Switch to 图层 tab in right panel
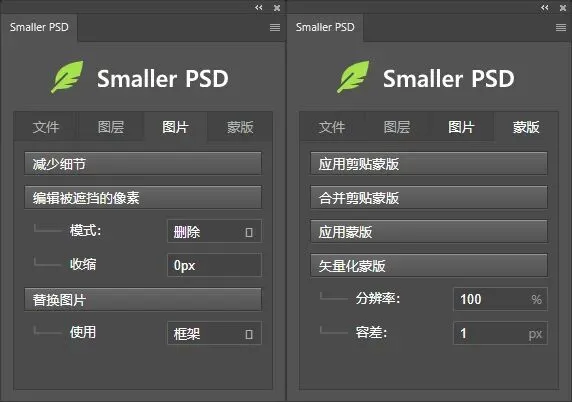 coord(397,127)
